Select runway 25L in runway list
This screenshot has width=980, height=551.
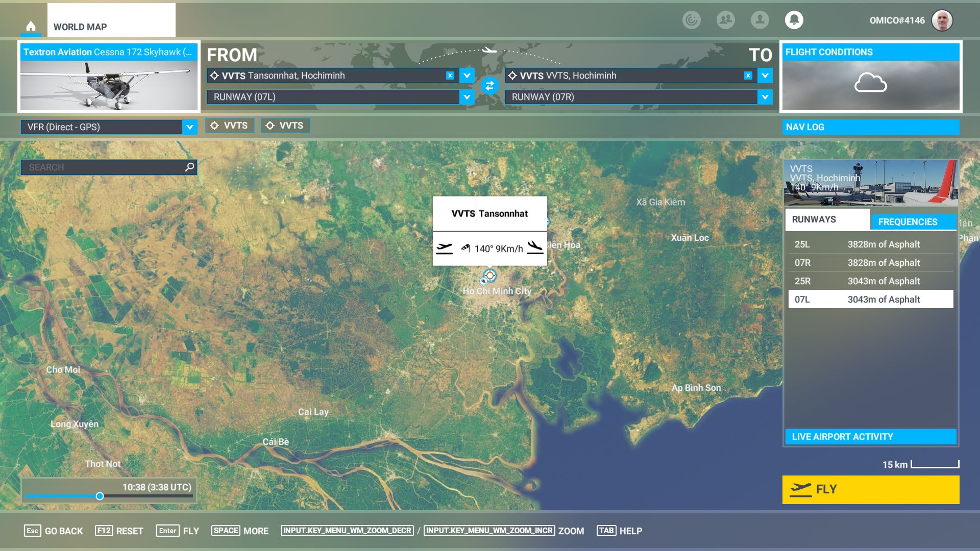click(870, 244)
